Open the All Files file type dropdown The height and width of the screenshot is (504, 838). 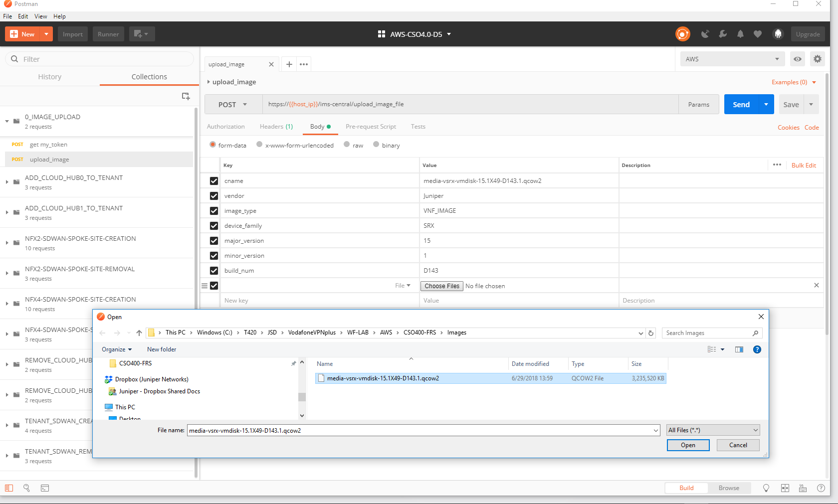coord(712,430)
